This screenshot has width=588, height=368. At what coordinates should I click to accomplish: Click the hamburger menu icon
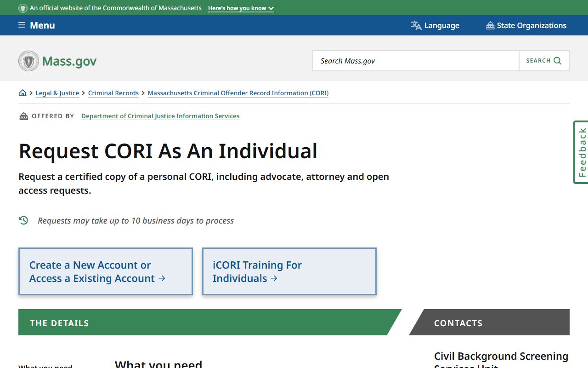pyautogui.click(x=22, y=25)
